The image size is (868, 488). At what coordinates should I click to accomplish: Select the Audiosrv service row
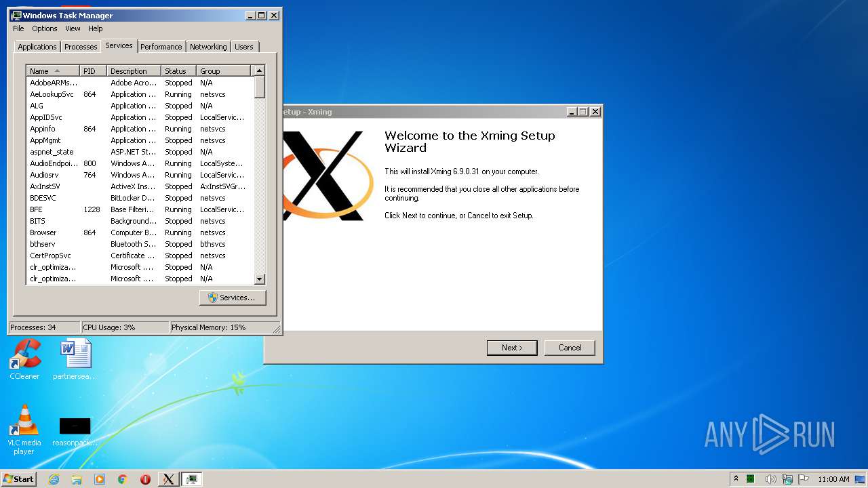tap(140, 175)
